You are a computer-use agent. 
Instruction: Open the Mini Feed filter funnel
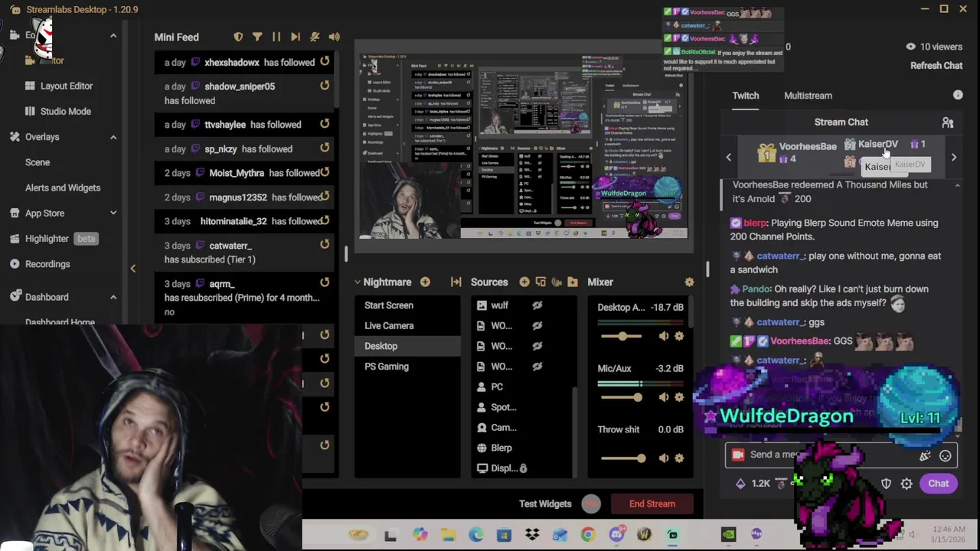click(x=257, y=37)
